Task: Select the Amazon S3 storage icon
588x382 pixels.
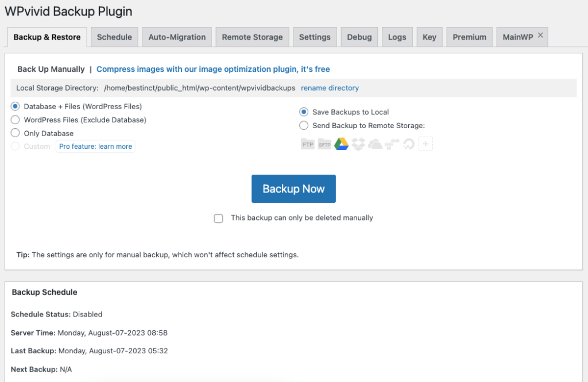Action: pos(392,144)
